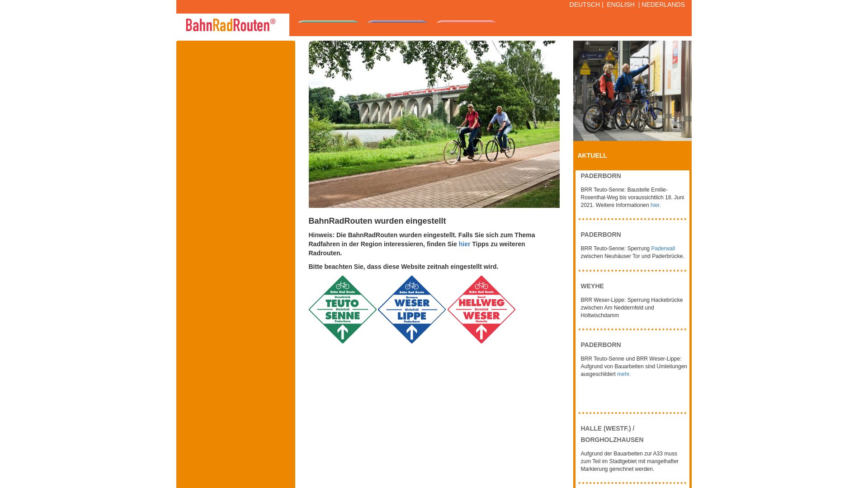Switch language to DEUTSCH
The width and height of the screenshot is (868, 488).
click(584, 5)
